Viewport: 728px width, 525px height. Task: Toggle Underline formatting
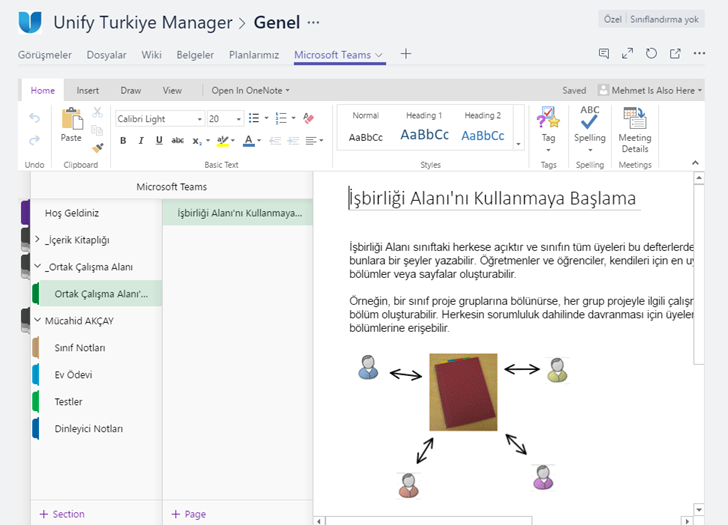click(159, 140)
